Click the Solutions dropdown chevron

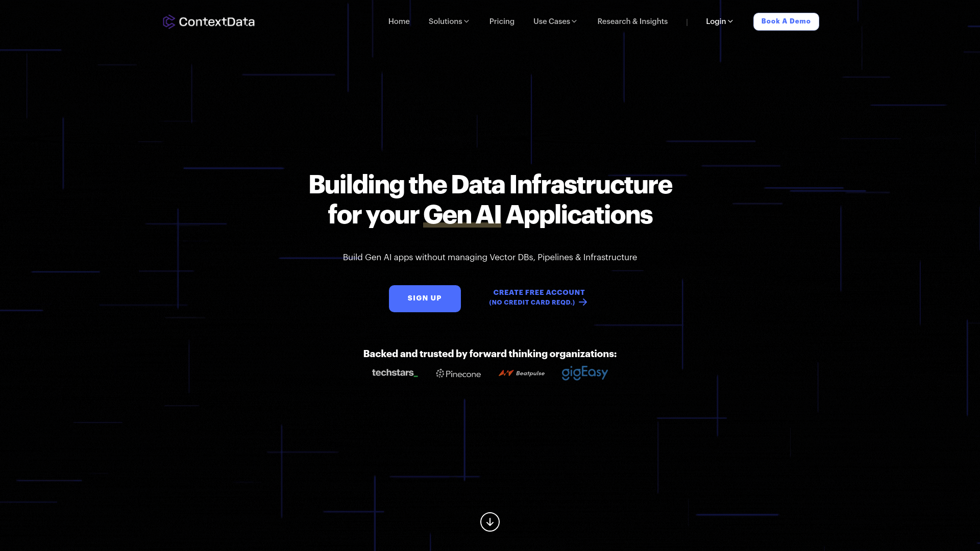pyautogui.click(x=467, y=21)
